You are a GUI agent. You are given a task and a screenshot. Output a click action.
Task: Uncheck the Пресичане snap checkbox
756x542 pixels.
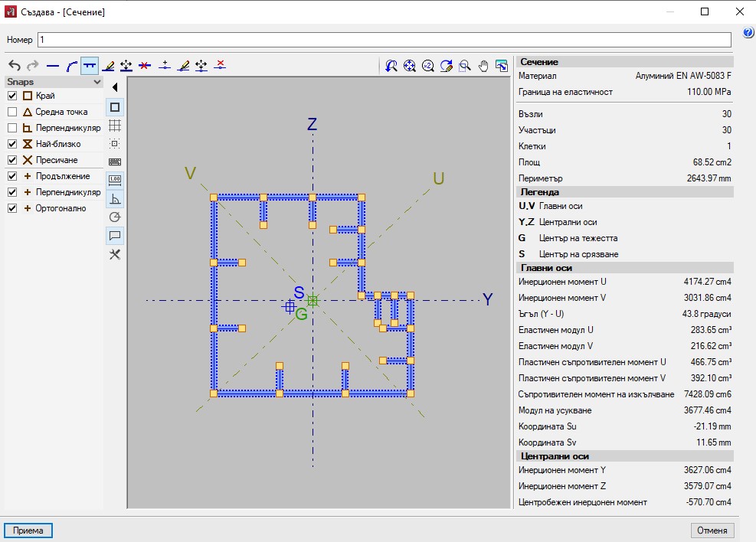(12, 160)
